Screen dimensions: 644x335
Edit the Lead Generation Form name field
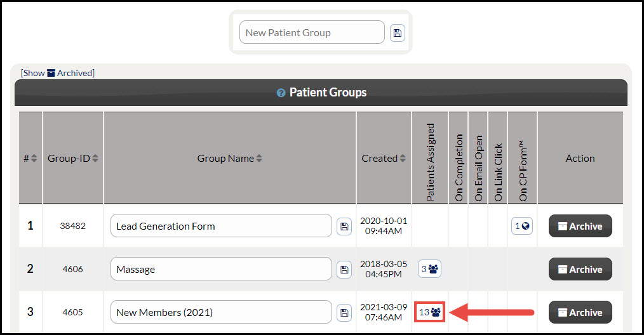pos(221,226)
